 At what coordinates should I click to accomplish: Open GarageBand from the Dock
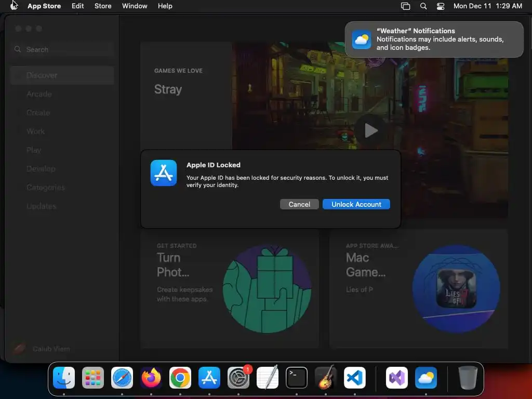[326, 378]
